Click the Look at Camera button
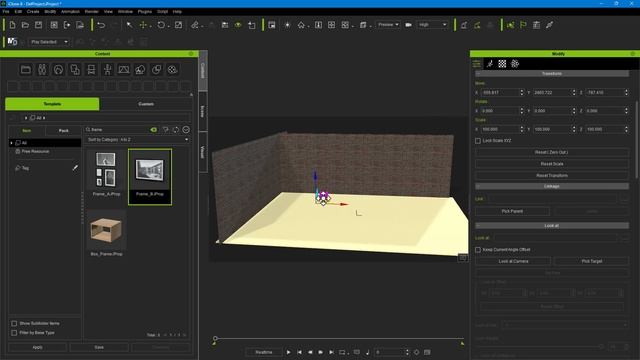The width and height of the screenshot is (640, 360). pos(513,261)
